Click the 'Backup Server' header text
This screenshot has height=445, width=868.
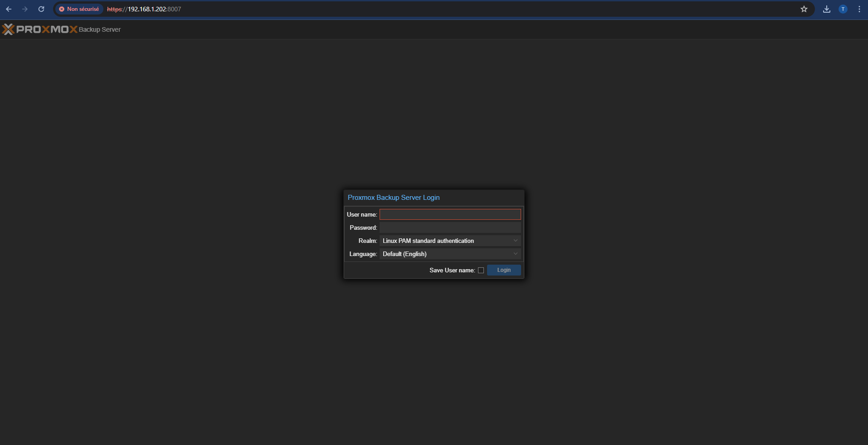pos(100,29)
